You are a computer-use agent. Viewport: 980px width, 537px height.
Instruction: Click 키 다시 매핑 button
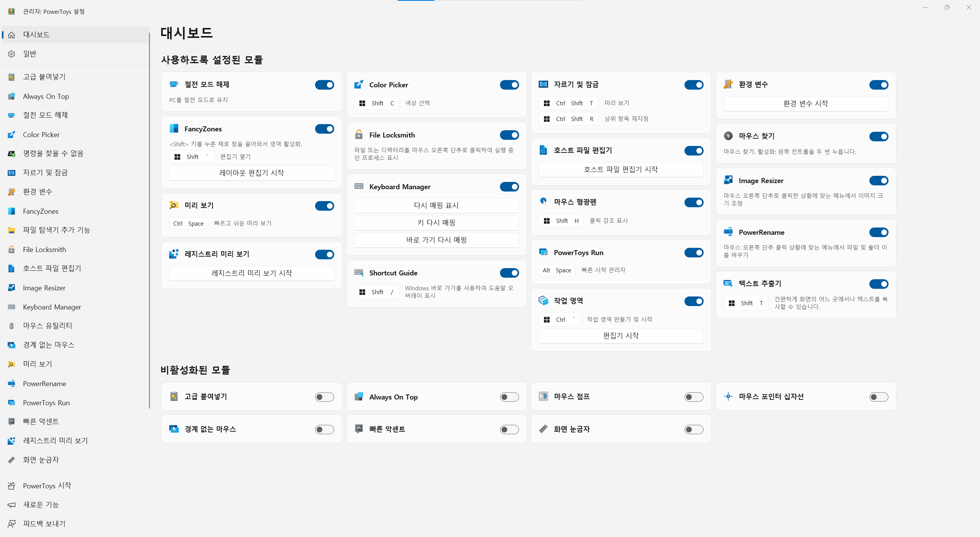436,223
